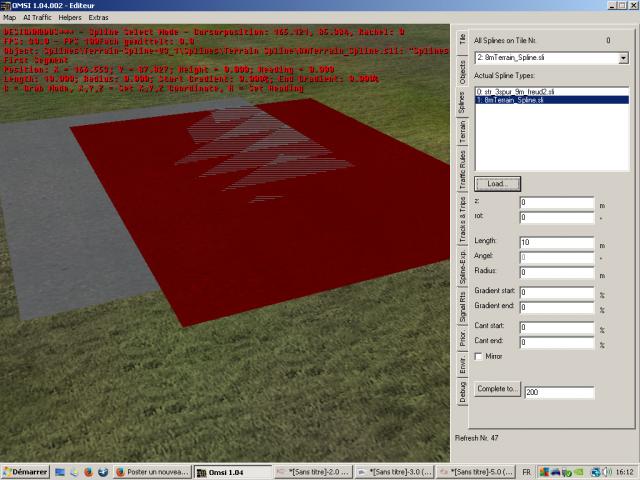Switch to the Signal Rts tab
Image resolution: width=640 pixels, height=480 pixels.
point(462,307)
